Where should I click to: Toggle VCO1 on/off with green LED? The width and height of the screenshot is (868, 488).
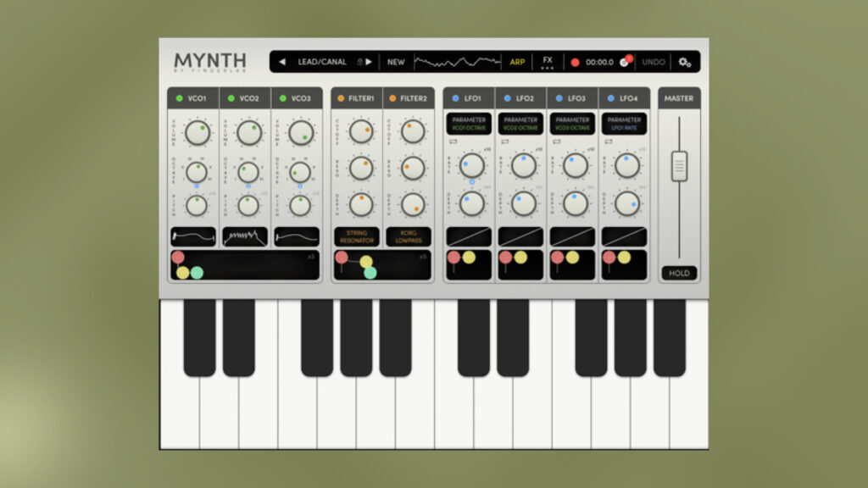[179, 98]
